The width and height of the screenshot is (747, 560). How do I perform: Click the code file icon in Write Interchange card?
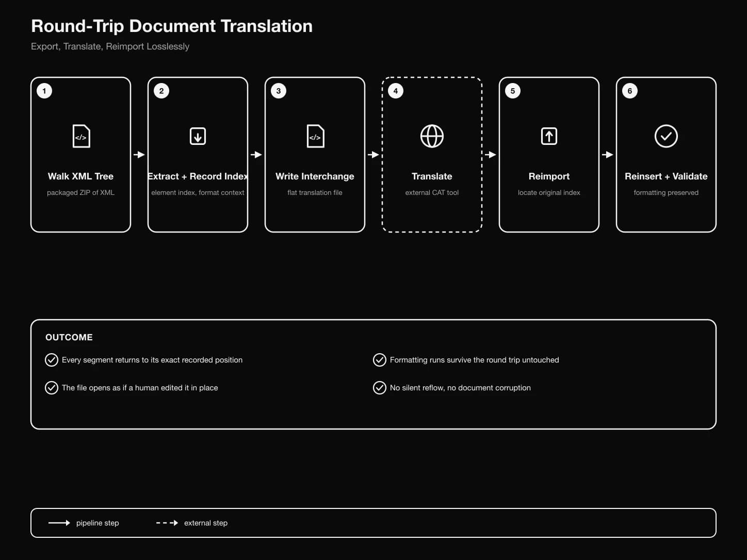[315, 136]
